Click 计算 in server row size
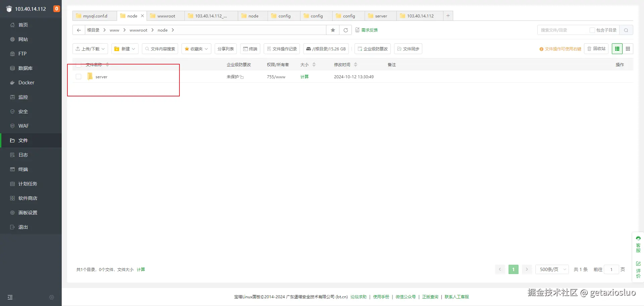Image resolution: width=644 pixels, height=306 pixels. point(305,77)
